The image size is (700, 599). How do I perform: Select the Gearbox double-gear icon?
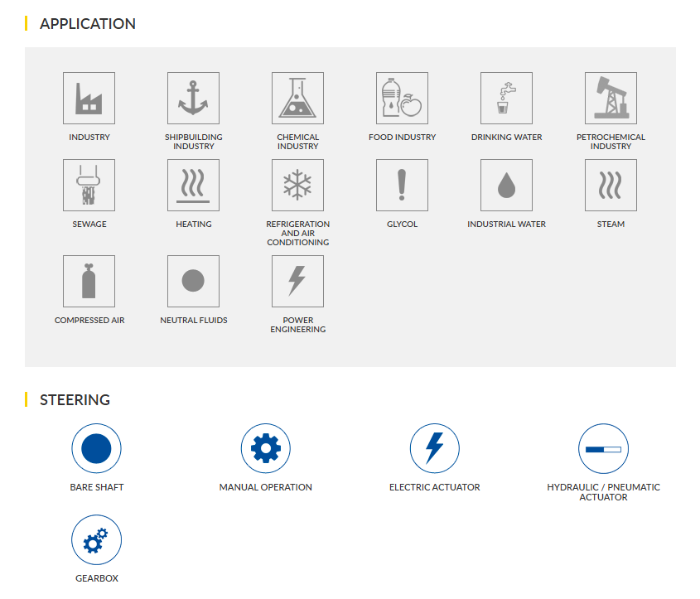(x=96, y=540)
